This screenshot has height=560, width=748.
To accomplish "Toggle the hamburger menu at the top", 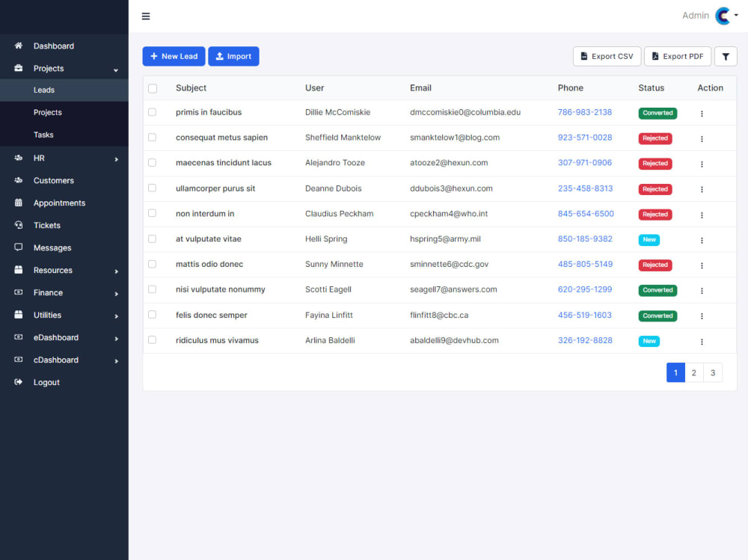I will [x=145, y=16].
